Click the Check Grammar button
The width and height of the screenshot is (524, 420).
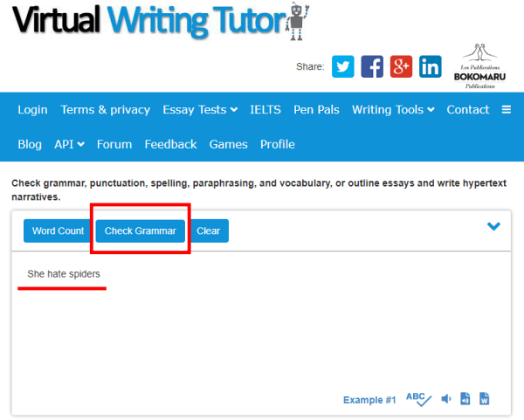click(141, 231)
